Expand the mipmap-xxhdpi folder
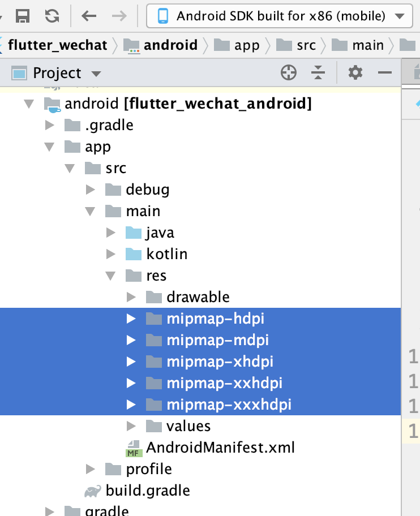 click(x=131, y=382)
